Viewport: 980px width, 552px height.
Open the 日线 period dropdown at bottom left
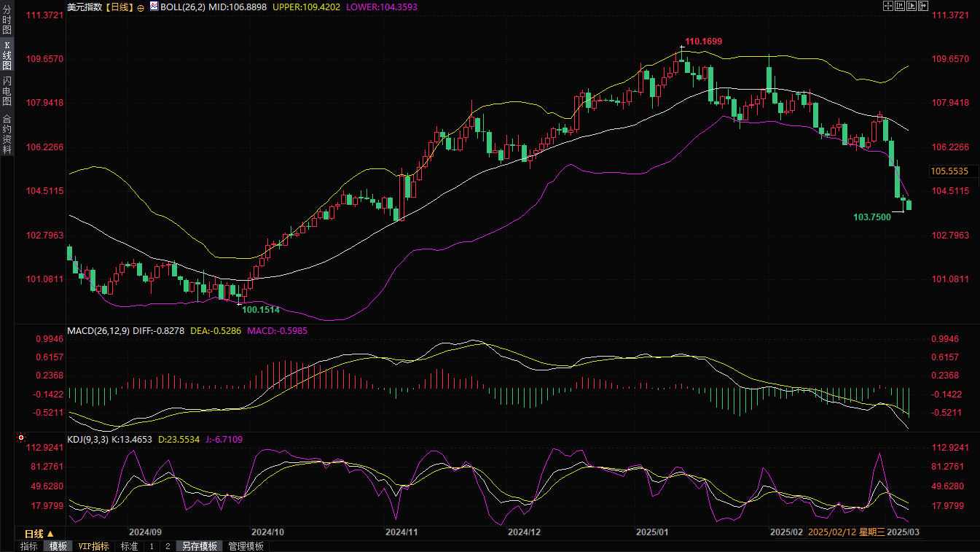pyautogui.click(x=39, y=533)
